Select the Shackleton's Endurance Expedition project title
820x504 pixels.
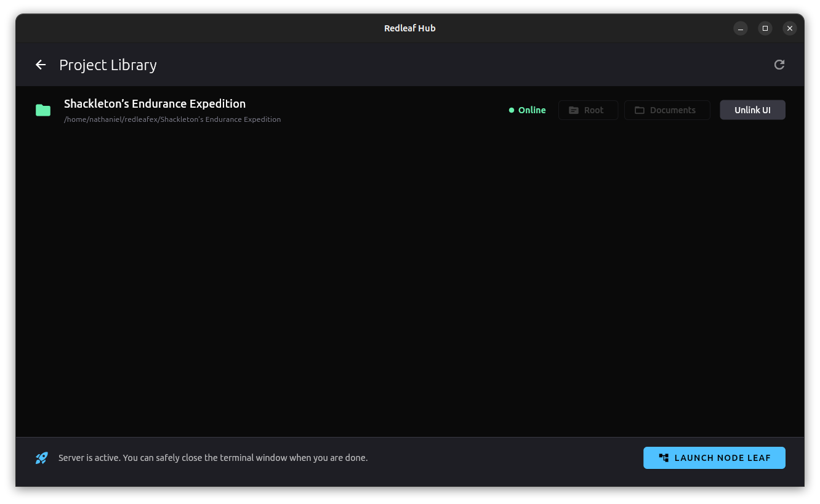(155, 103)
